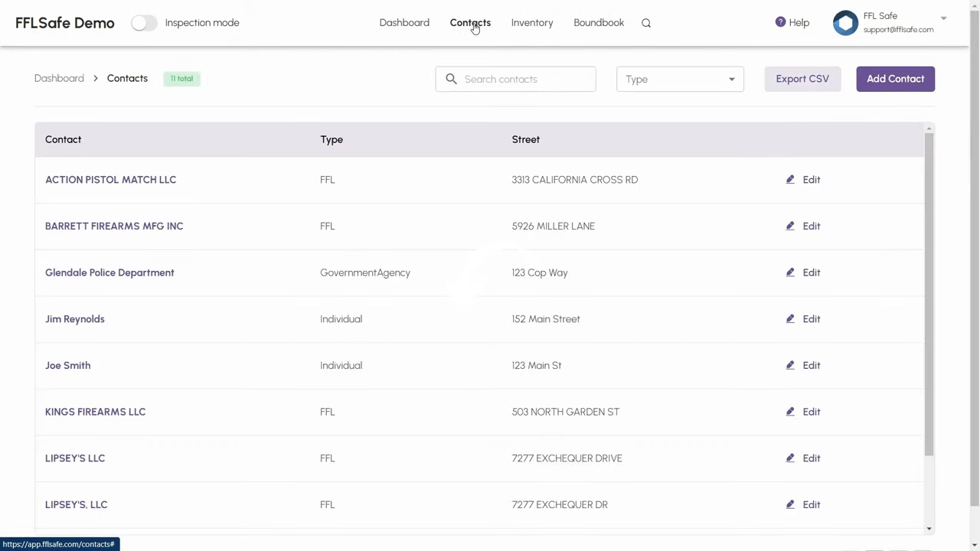Click inside the Search Contacts input field
This screenshot has width=980, height=551.
515,79
